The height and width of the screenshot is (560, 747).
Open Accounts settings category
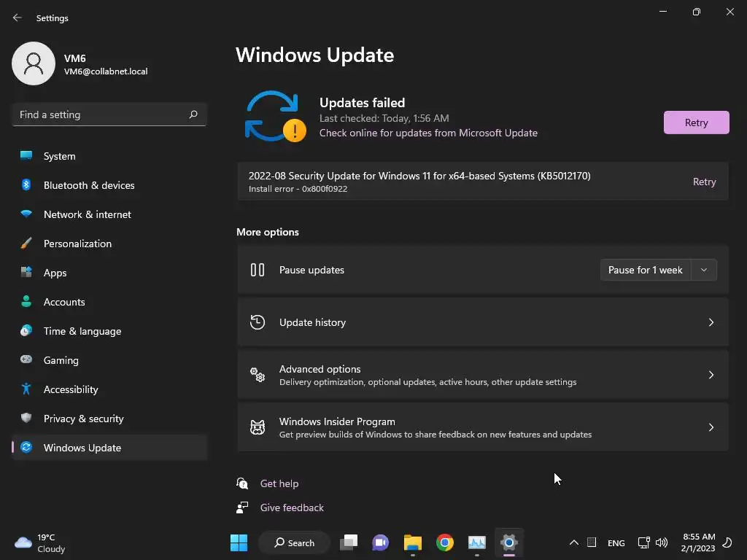click(109, 302)
